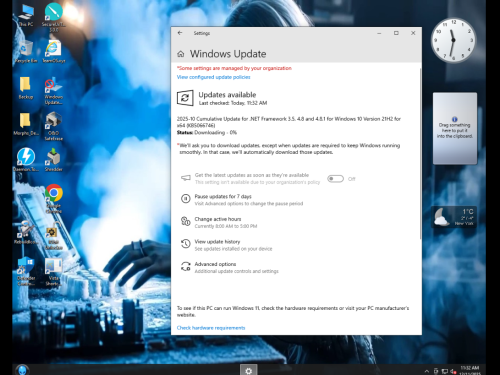The width and height of the screenshot is (500, 375).
Task: Open the Backup folder on desktop
Action: (x=26, y=88)
